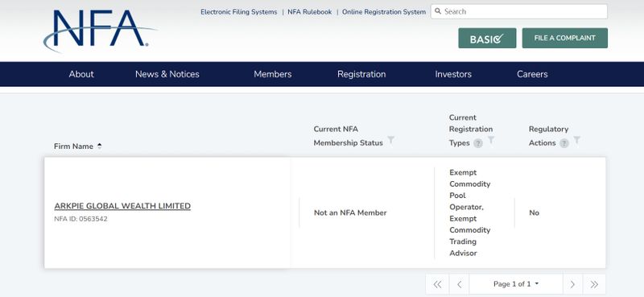The width and height of the screenshot is (644, 297).
Task: Show help for Regulatory Actions
Action: tap(564, 143)
